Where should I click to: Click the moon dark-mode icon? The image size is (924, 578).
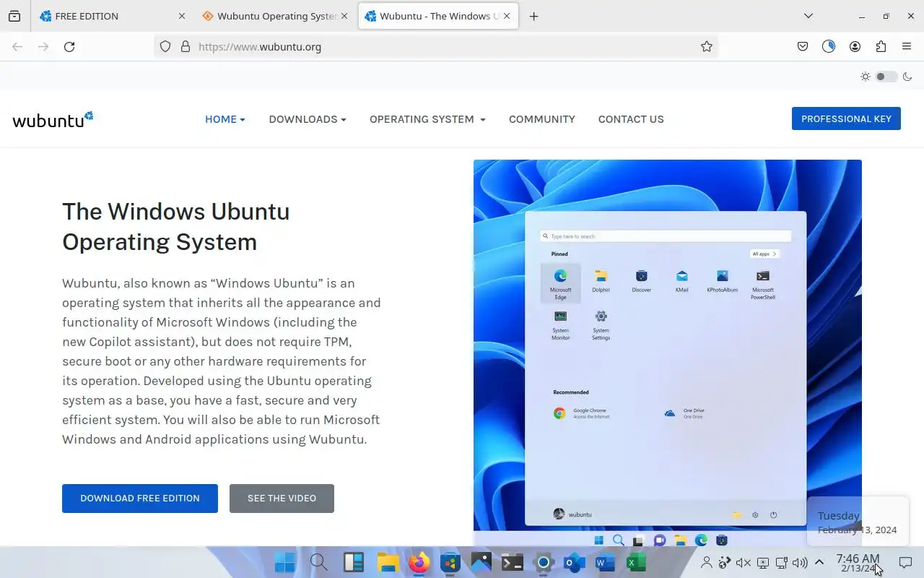point(907,77)
